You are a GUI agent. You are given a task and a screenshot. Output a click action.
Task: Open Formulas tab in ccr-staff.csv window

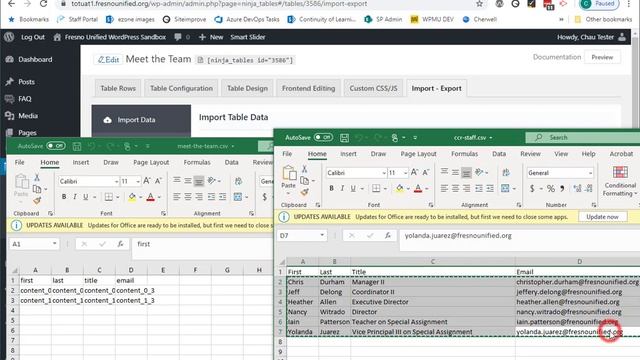pos(464,154)
